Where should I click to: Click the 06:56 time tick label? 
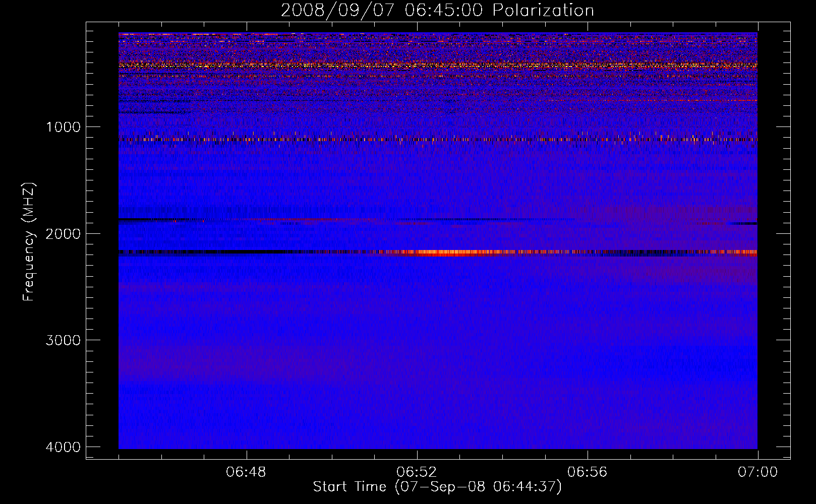(x=587, y=472)
